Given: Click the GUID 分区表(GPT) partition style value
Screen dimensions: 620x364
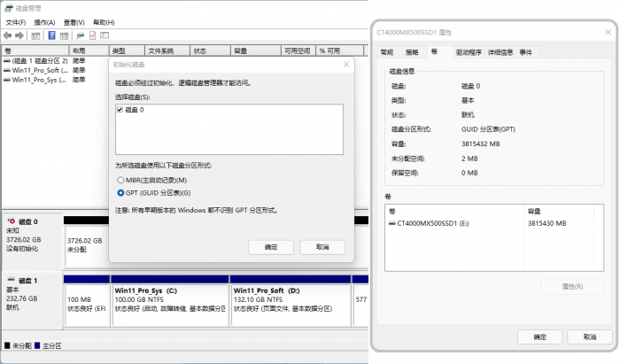Looking at the screenshot, I should pyautogui.click(x=488, y=129).
